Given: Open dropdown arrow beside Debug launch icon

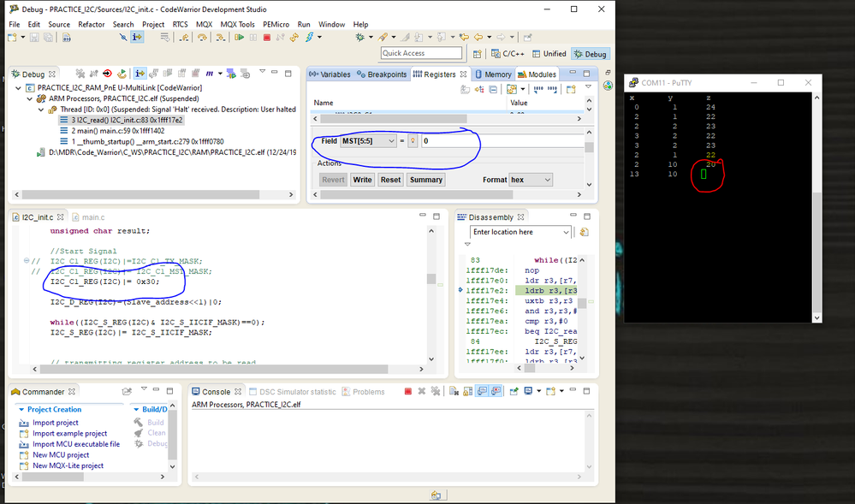Looking at the screenshot, I should (371, 37).
